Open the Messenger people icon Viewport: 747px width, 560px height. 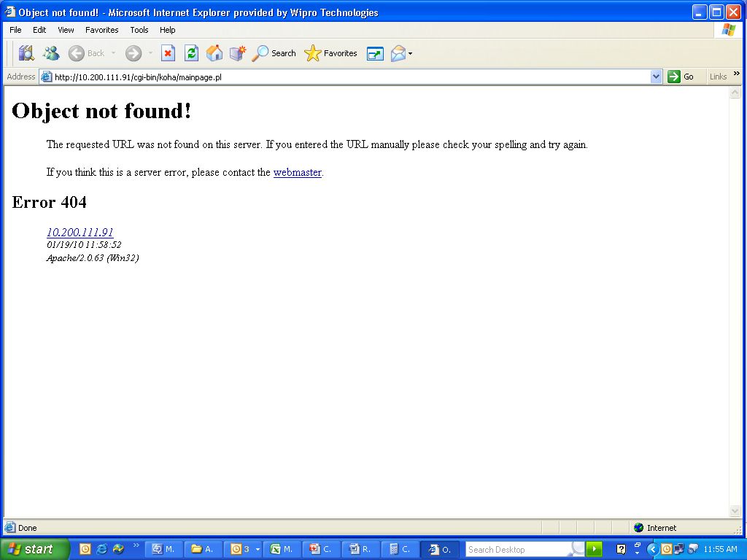click(51, 53)
